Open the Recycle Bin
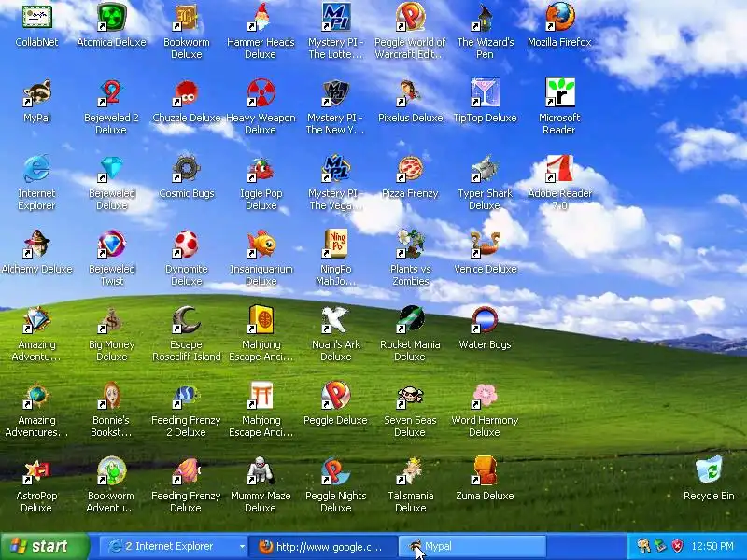Viewport: 747px width, 560px height. pyautogui.click(x=709, y=471)
